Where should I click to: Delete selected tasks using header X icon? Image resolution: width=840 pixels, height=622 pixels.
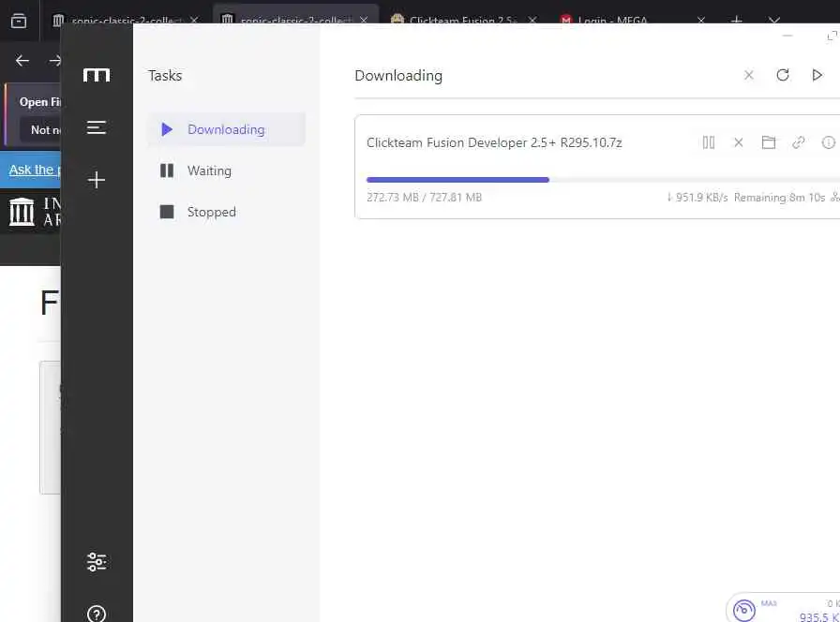[x=749, y=76]
